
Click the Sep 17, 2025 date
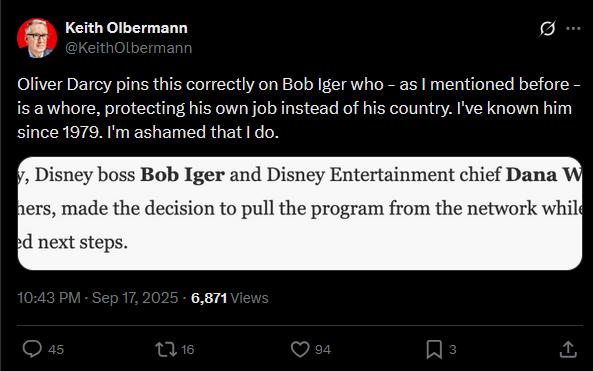click(x=135, y=298)
